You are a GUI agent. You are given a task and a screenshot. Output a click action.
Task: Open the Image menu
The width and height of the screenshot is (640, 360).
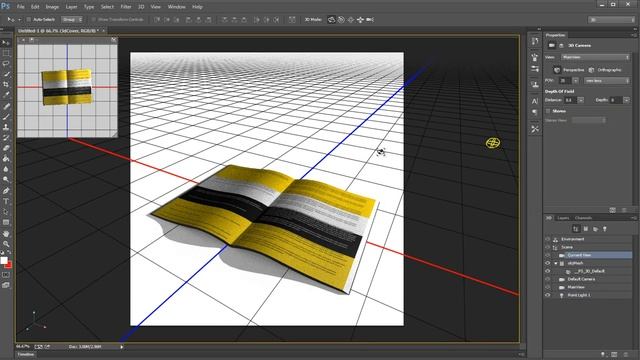(52, 7)
